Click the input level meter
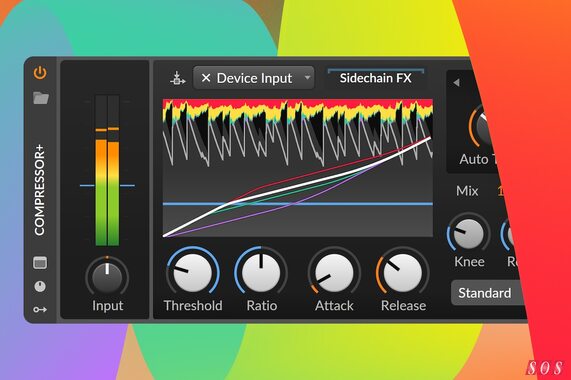 107,170
